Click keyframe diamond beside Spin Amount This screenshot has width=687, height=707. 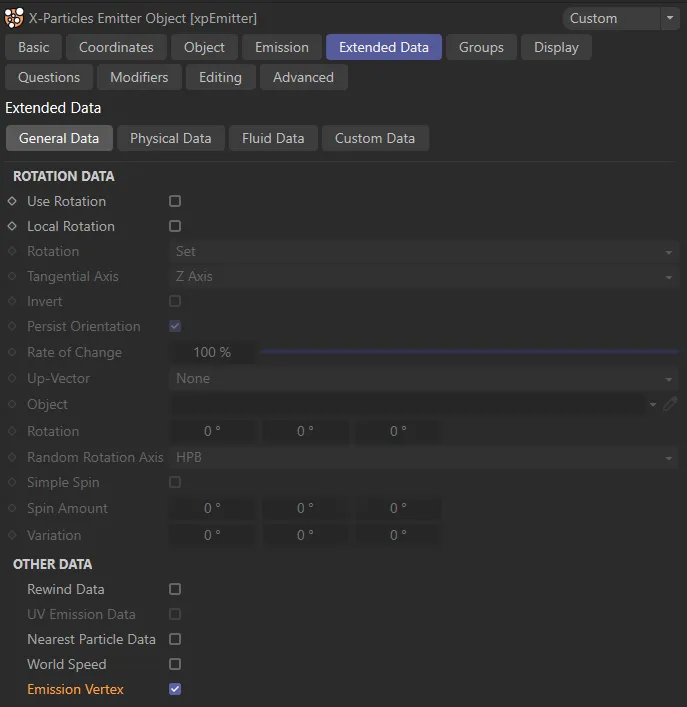(12, 509)
